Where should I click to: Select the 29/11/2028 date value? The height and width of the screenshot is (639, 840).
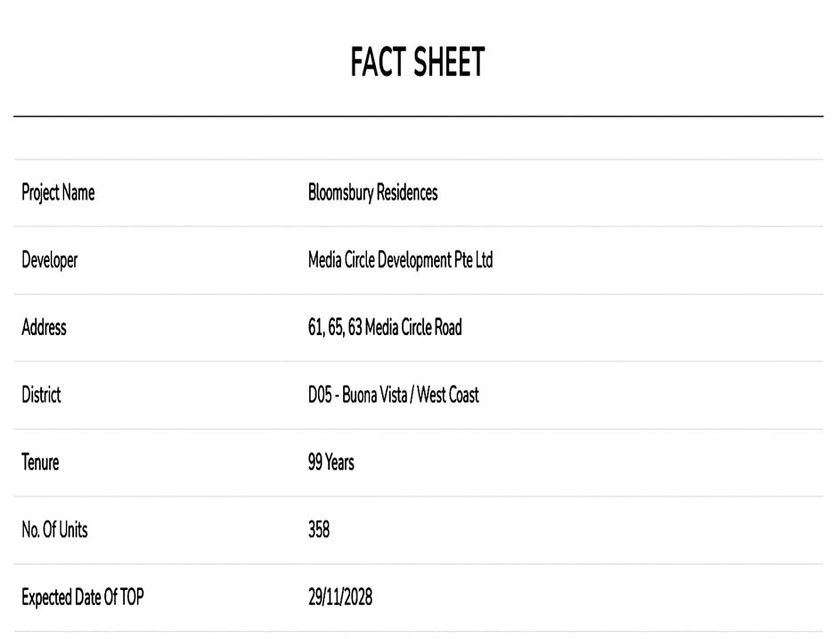point(340,597)
